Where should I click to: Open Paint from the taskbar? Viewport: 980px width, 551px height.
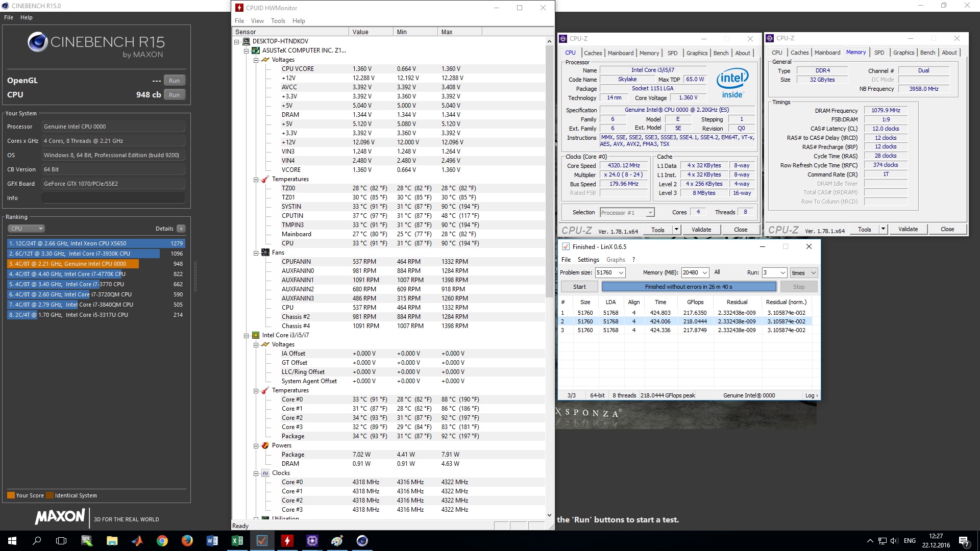pos(337,541)
